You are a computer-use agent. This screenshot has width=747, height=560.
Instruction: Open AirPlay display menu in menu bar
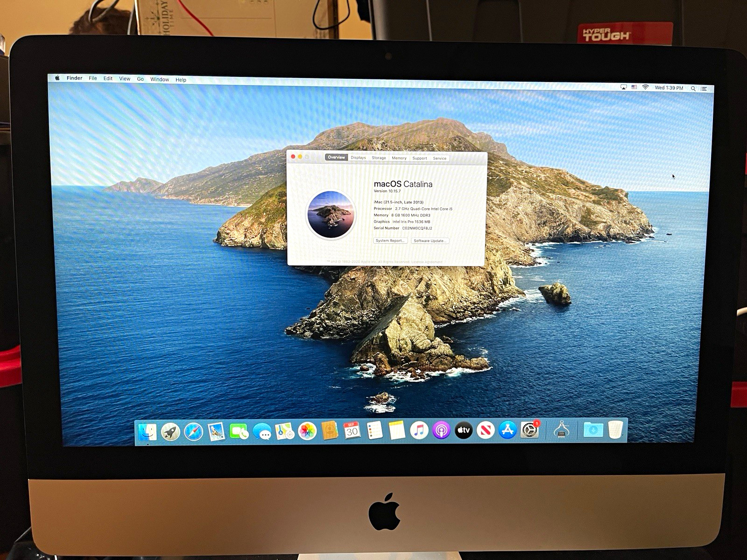623,87
